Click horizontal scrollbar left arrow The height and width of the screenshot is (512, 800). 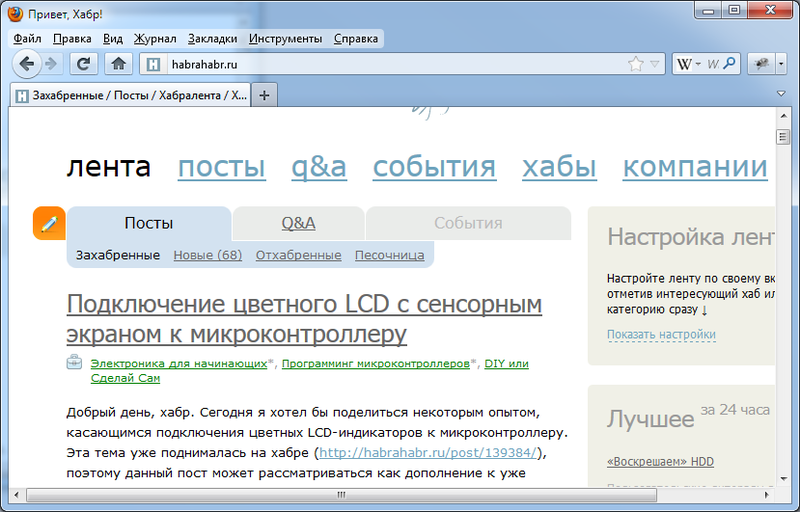point(16,495)
